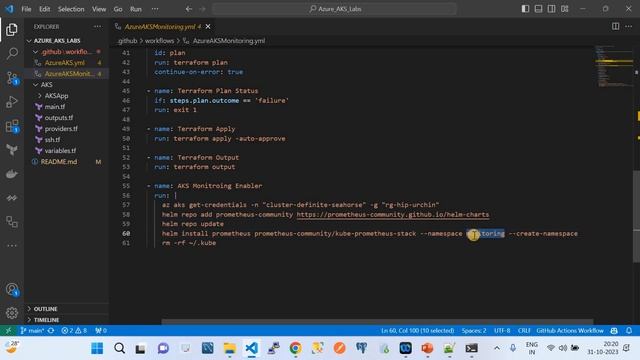
Task: Open the File menu
Action: click(26, 9)
